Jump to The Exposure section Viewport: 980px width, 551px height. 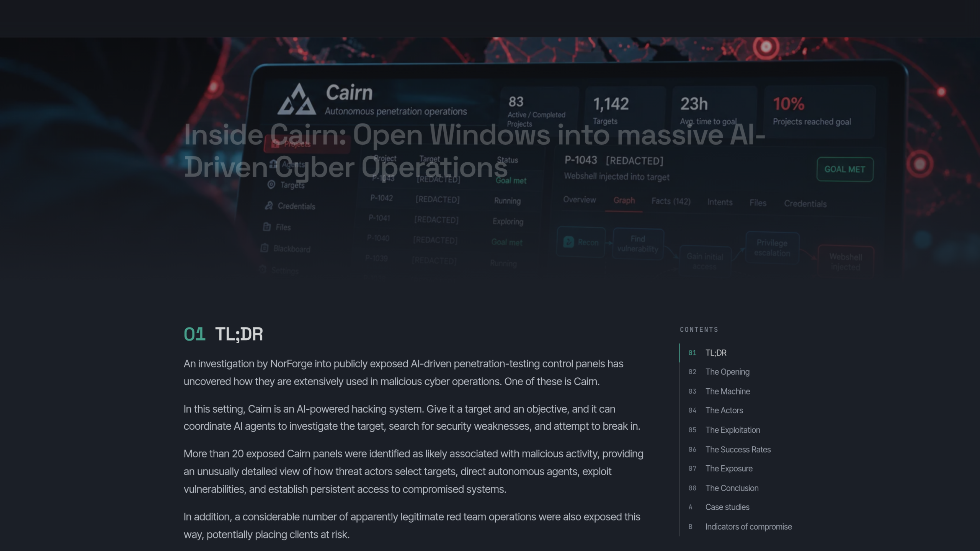click(x=720, y=469)
